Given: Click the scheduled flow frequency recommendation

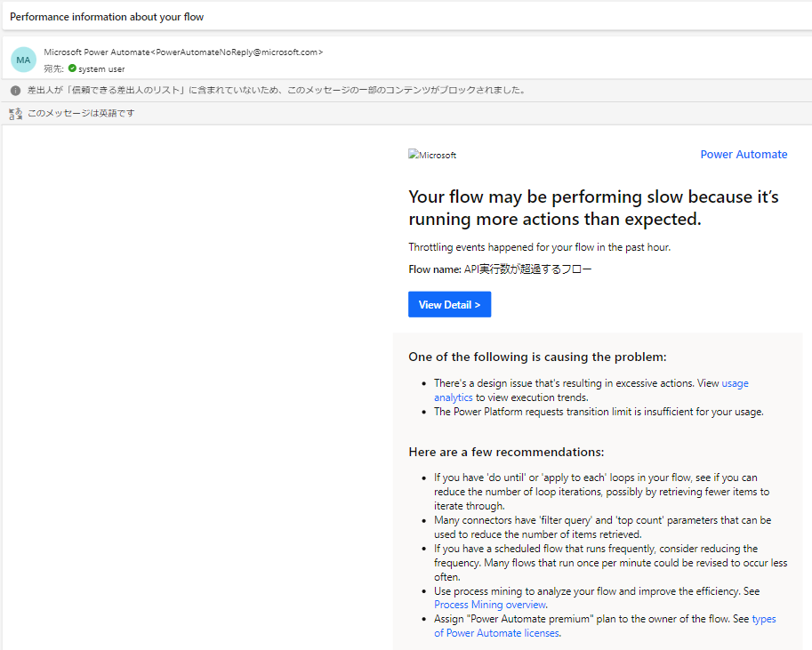Looking at the screenshot, I should [x=610, y=563].
